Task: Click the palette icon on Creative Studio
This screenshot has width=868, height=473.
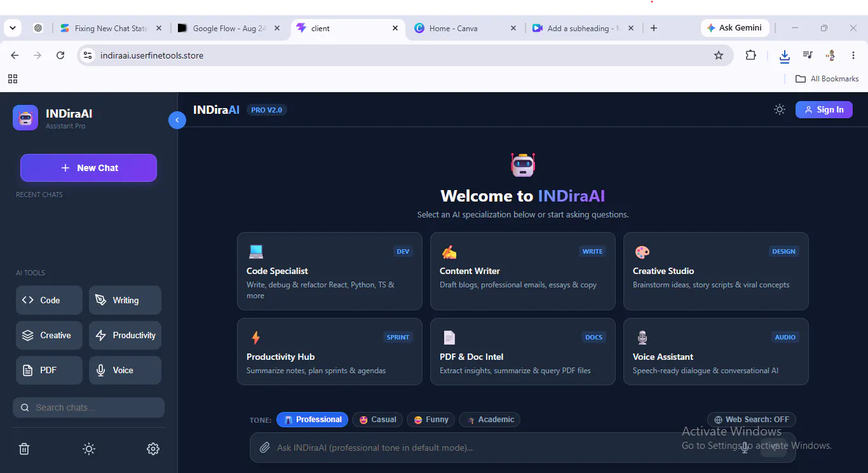Action: [x=642, y=252]
